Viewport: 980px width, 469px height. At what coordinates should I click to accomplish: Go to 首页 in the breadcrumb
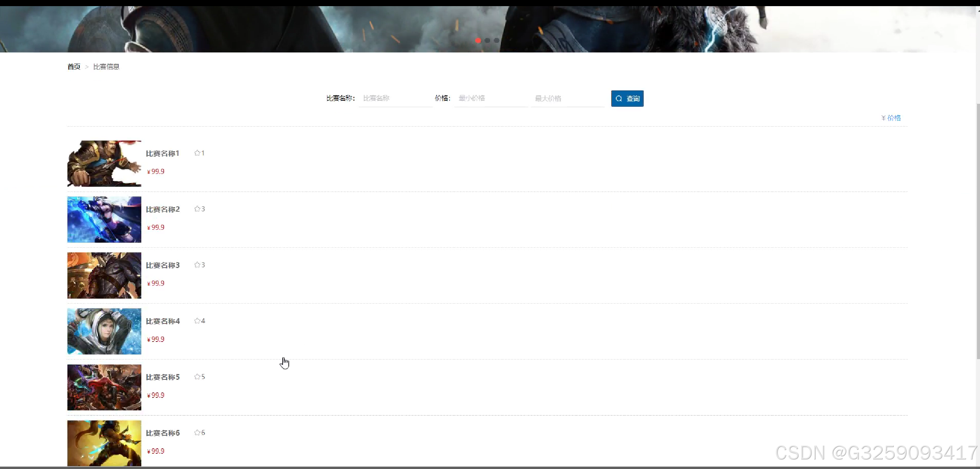(74, 67)
